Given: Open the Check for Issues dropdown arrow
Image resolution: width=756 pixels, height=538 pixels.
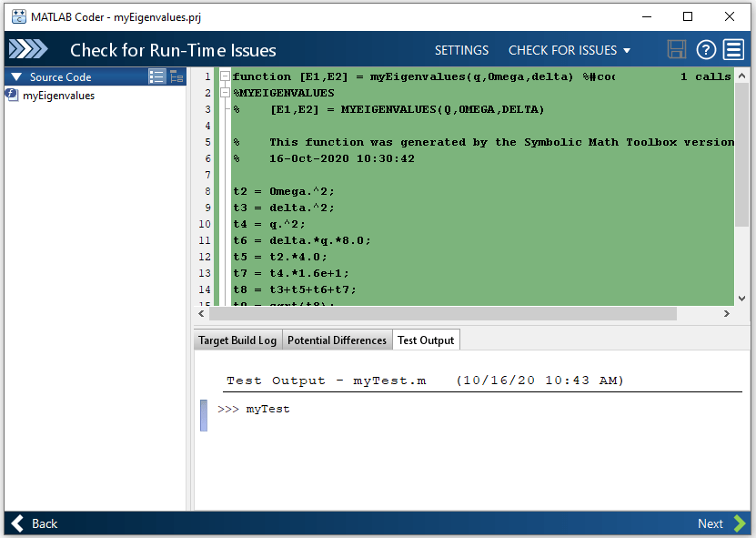Looking at the screenshot, I should click(x=627, y=51).
